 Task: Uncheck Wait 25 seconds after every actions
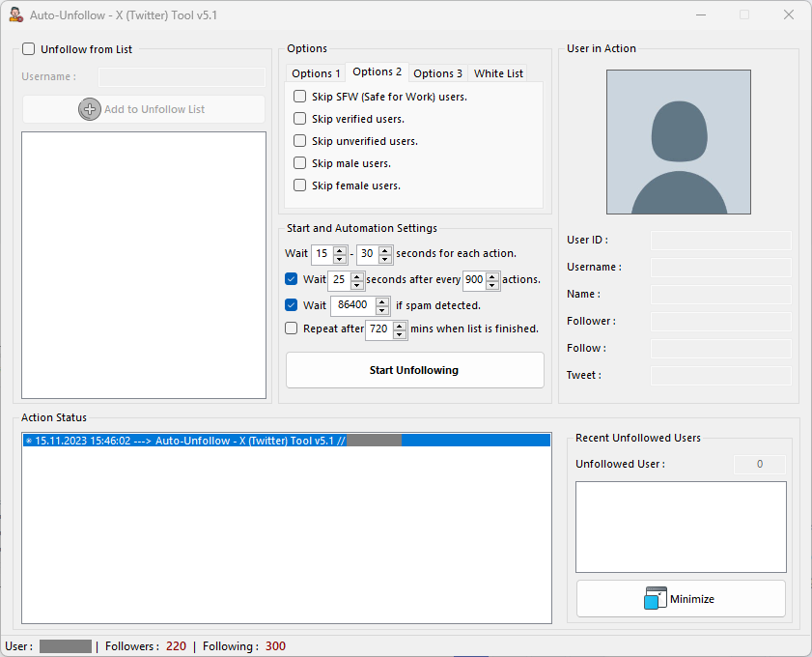coord(291,279)
